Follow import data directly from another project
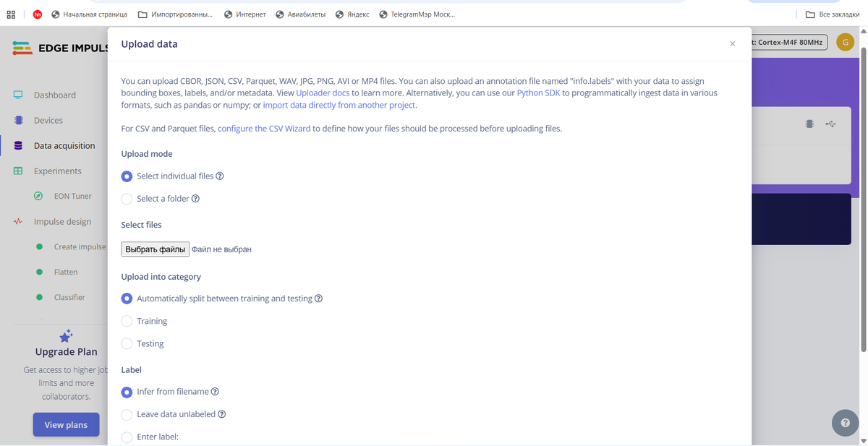This screenshot has width=868, height=446. (339, 105)
